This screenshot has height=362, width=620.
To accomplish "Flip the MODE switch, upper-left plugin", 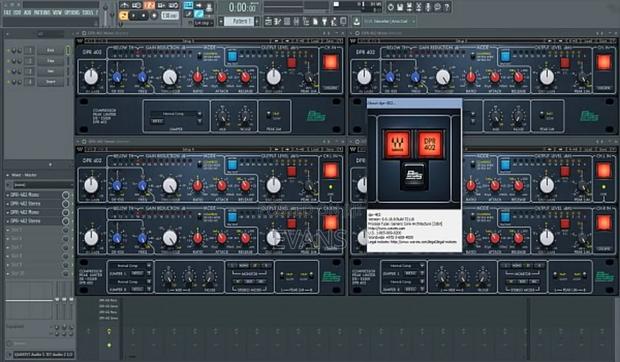I will coord(200,57).
